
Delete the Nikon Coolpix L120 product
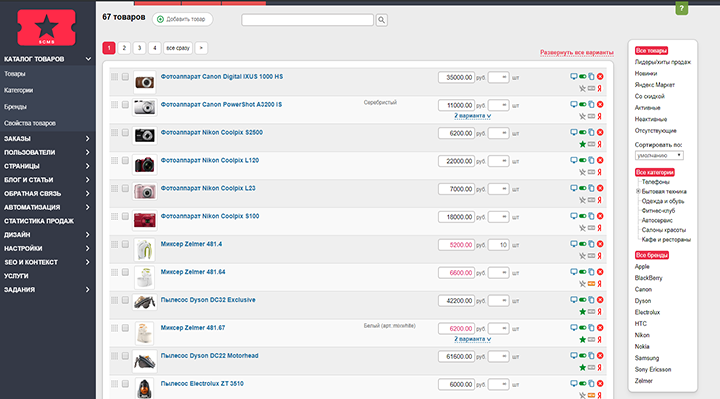coord(600,160)
